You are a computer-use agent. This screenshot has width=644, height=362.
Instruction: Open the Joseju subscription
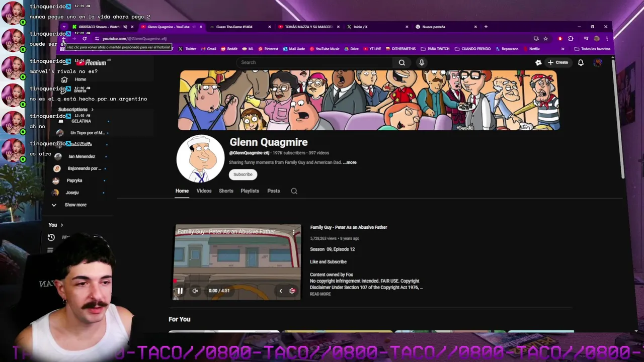point(71,193)
